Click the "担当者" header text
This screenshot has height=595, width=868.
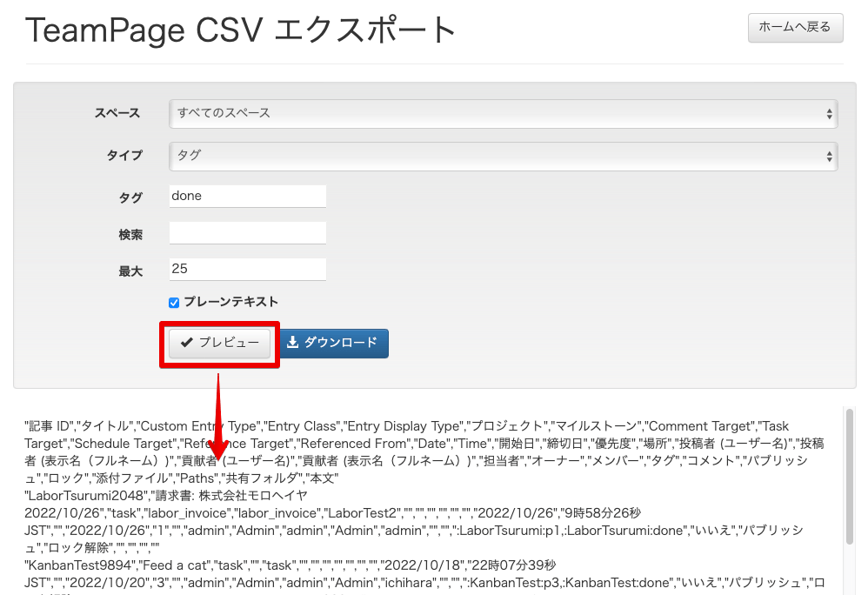(x=502, y=461)
